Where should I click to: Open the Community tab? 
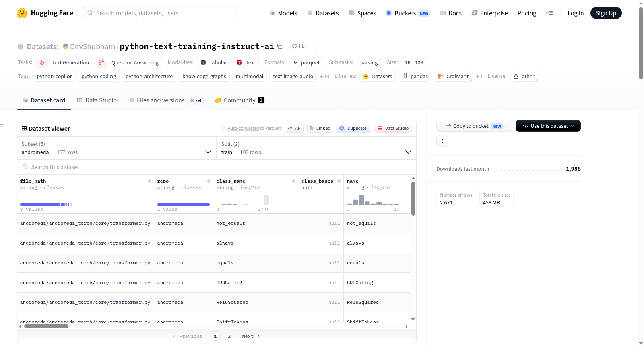coord(239,100)
